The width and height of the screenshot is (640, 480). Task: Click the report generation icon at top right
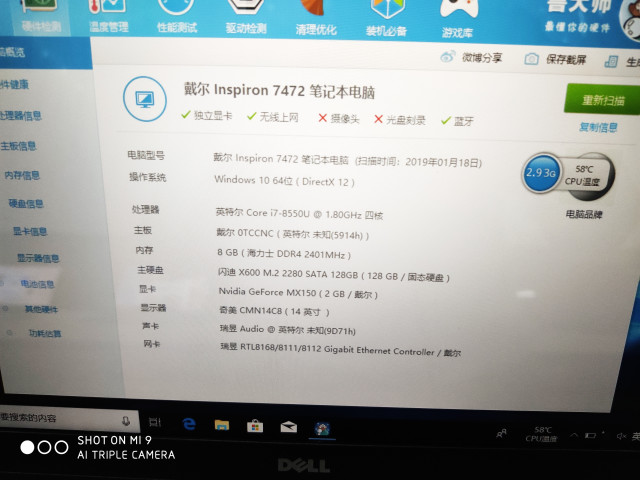click(611, 62)
